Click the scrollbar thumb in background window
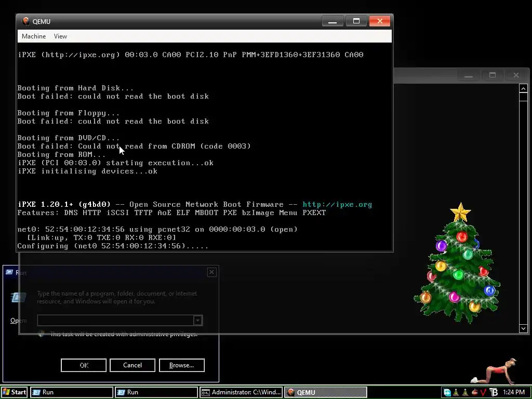This screenshot has width=532, height=399. click(x=523, y=97)
